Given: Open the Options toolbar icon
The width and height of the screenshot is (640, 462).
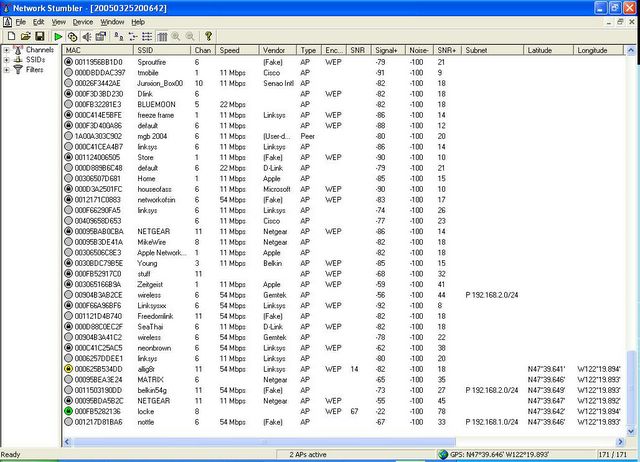Looking at the screenshot, I should coord(101,37).
